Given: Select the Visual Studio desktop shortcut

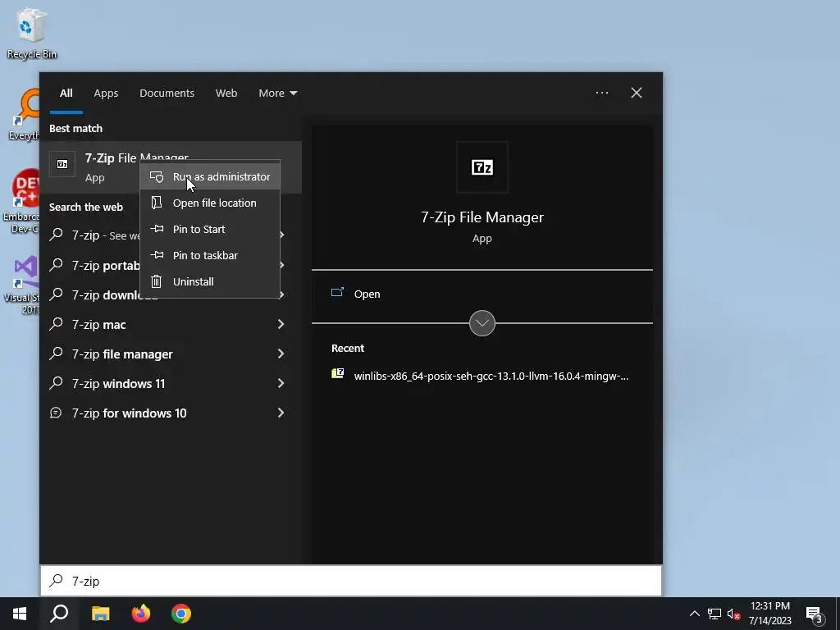Looking at the screenshot, I should click(x=22, y=285).
